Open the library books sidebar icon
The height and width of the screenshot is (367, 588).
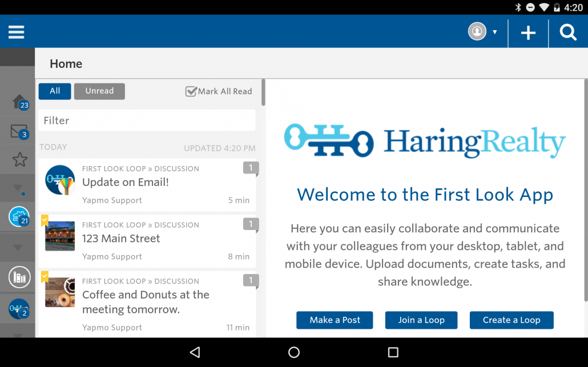[x=19, y=277]
